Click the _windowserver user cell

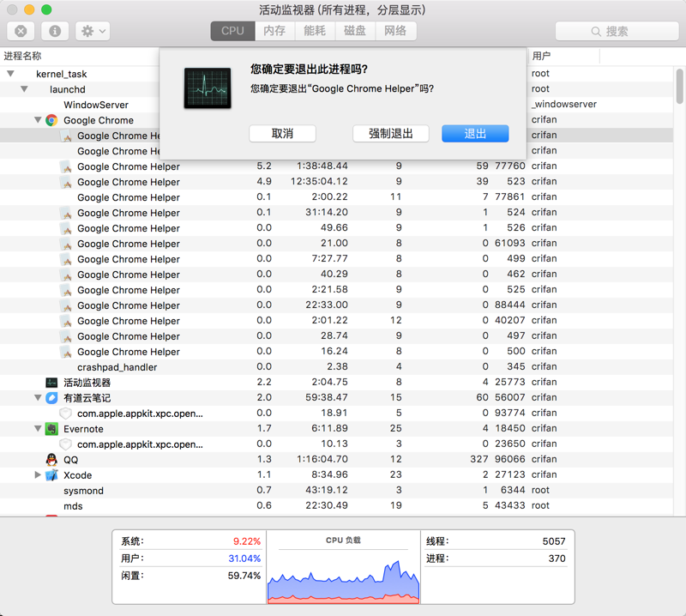pyautogui.click(x=564, y=104)
